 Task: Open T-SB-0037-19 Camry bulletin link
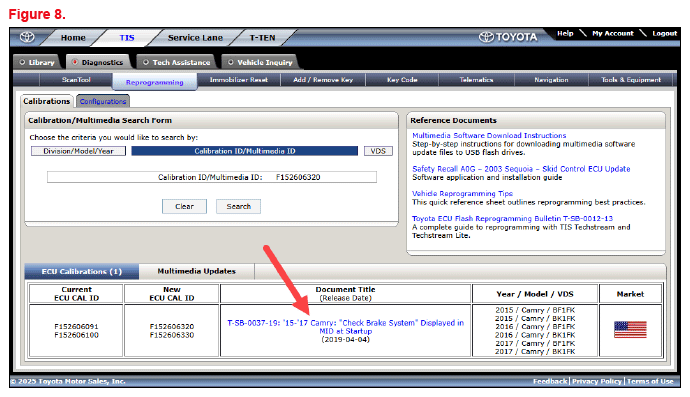coord(345,327)
